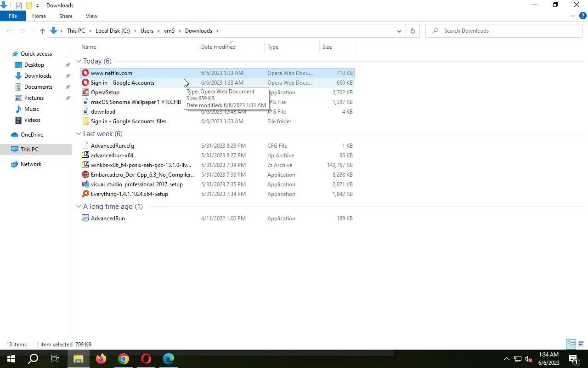588x368 pixels.
Task: Collapse the Last week group
Action: (79, 134)
